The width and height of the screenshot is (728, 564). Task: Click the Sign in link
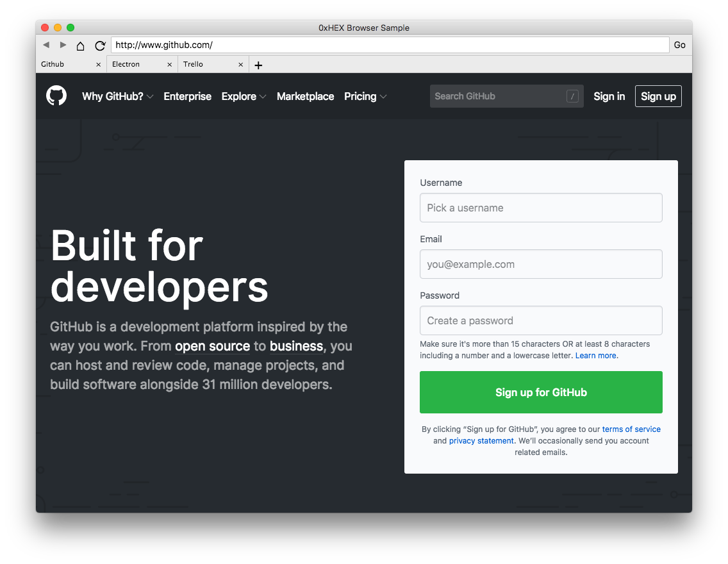pos(609,97)
